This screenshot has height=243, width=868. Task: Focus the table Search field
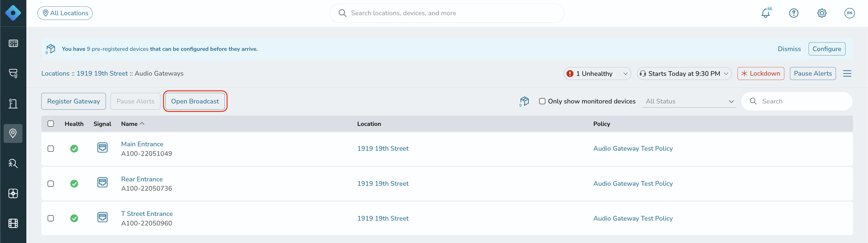tap(797, 101)
